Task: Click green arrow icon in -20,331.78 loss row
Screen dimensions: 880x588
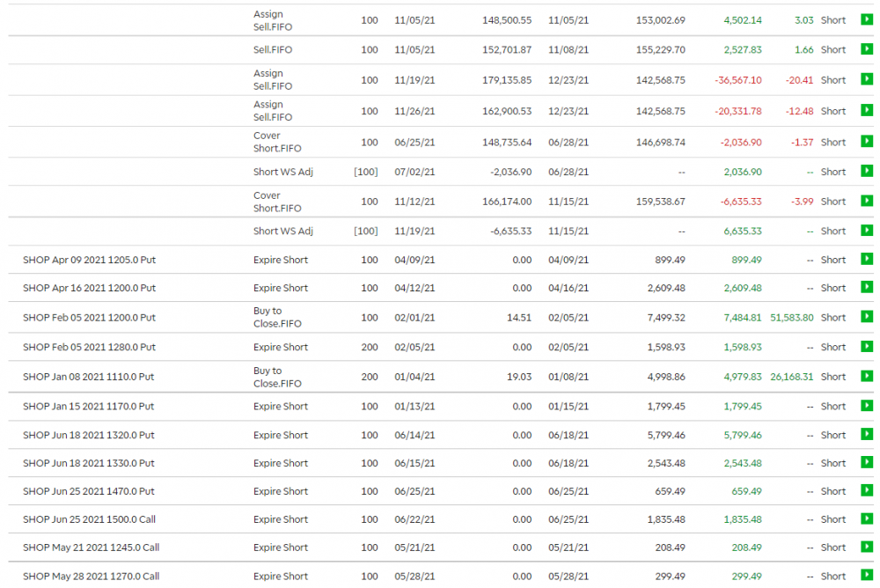Action: coord(867,110)
